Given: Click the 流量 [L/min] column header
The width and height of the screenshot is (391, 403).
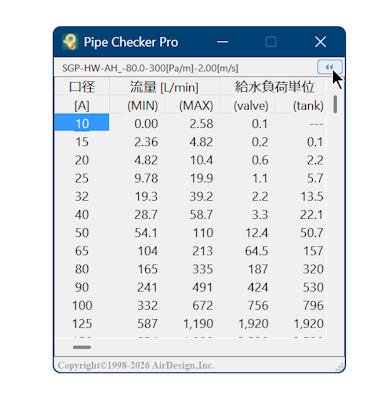Looking at the screenshot, I should click(x=164, y=87).
